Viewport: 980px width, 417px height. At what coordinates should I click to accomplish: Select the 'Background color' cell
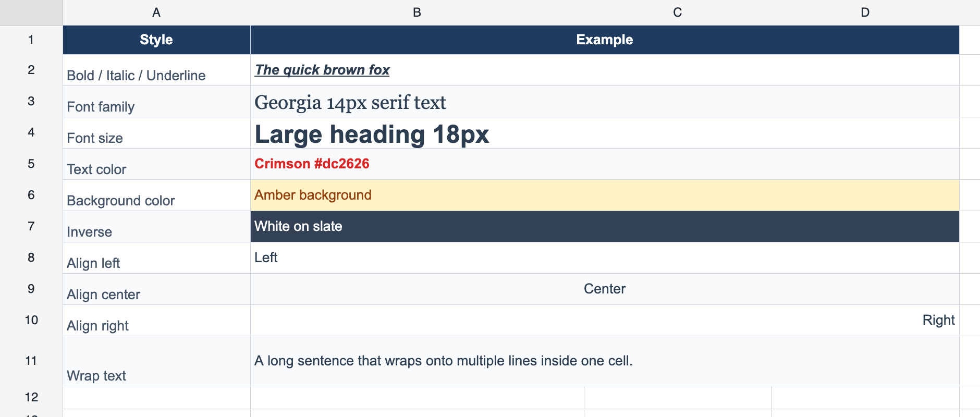(156, 195)
